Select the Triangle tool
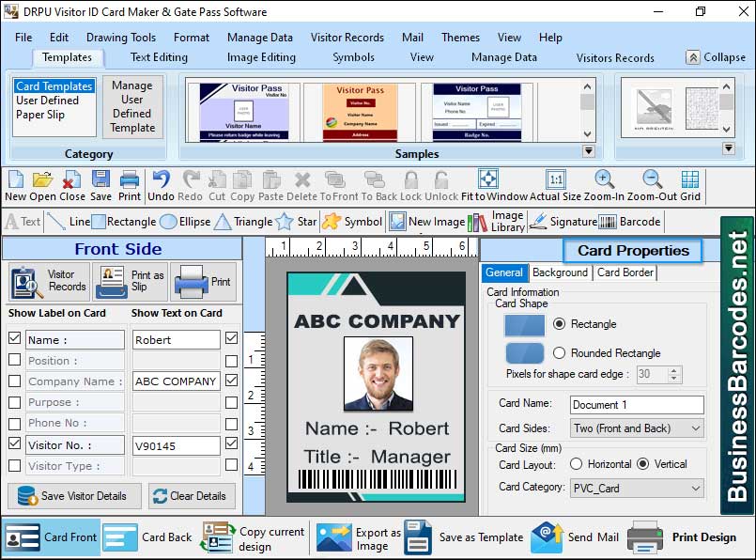Screen dimensions: 756x560 [x=243, y=222]
